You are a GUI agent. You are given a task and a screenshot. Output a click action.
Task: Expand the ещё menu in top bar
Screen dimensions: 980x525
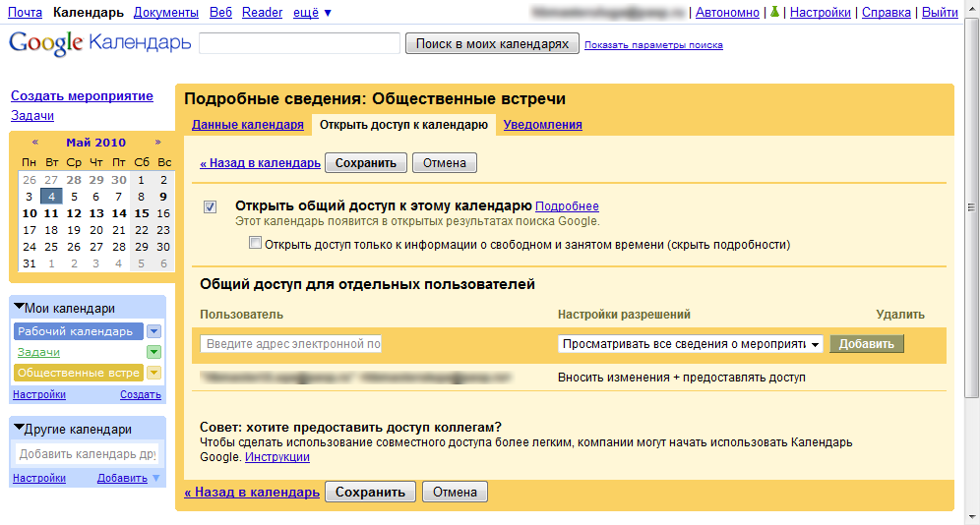point(312,13)
